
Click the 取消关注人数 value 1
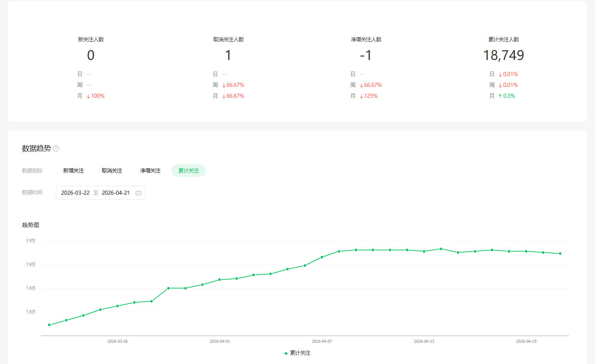coord(228,55)
